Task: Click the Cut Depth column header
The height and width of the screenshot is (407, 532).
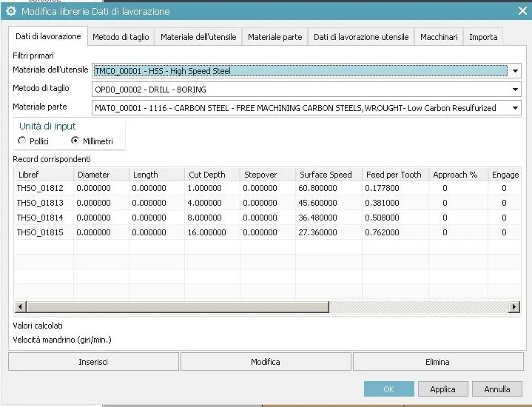Action: coord(212,175)
